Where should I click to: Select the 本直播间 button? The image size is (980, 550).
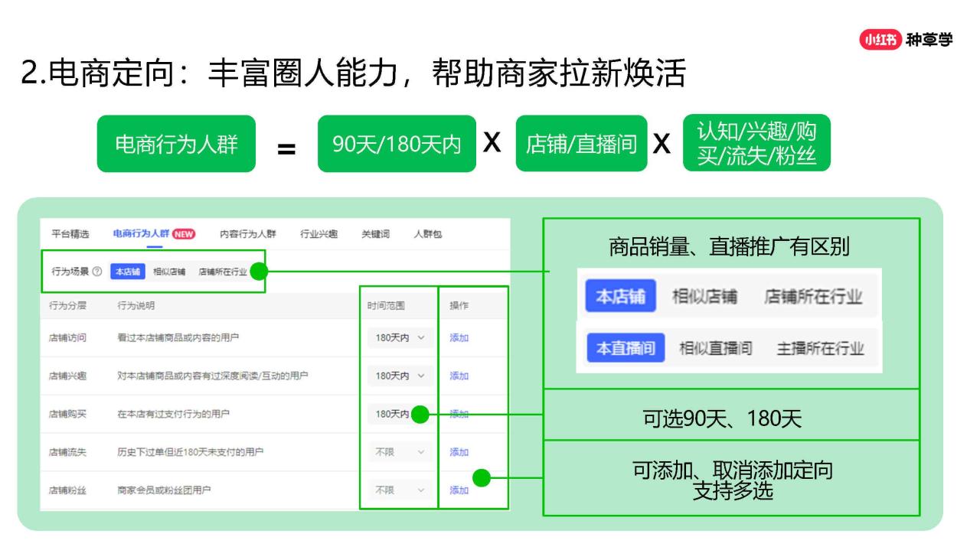tap(626, 349)
